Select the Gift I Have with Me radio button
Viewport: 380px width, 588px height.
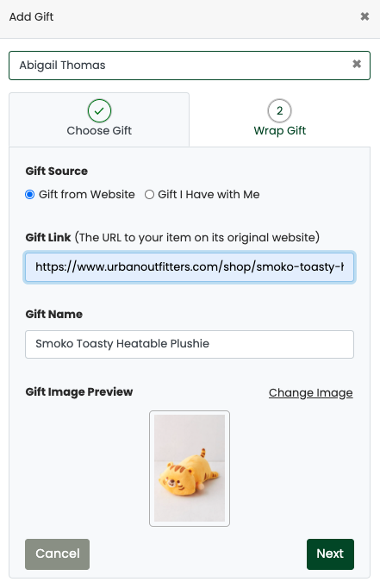click(x=150, y=195)
